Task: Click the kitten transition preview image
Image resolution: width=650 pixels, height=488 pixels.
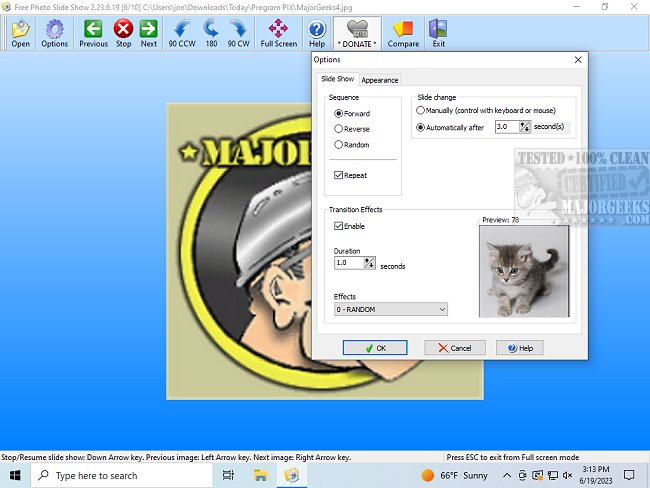Action: (x=524, y=271)
